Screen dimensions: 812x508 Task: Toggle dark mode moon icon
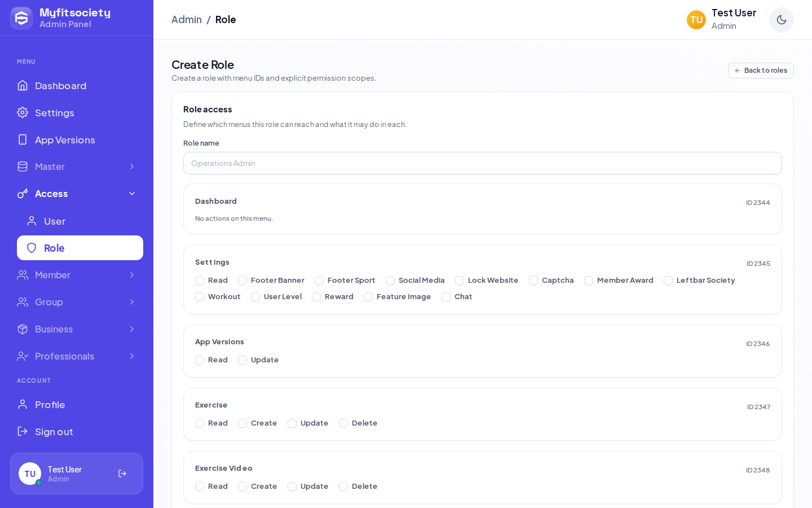click(x=781, y=20)
